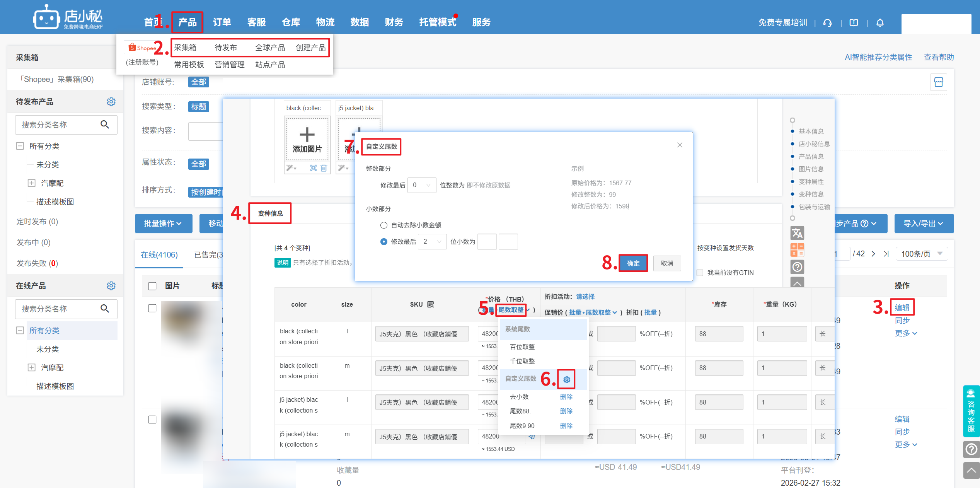Click the first decimal digit input box
This screenshot has height=488, width=980.
(487, 242)
